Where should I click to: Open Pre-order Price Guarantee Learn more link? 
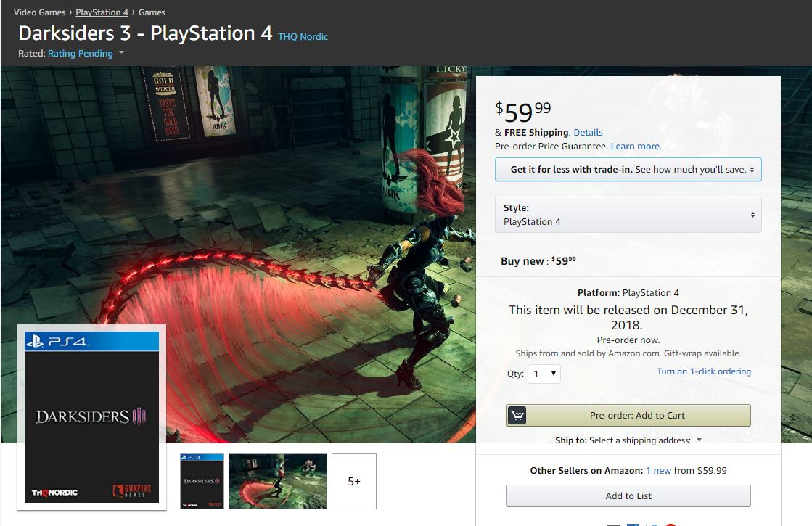(635, 147)
